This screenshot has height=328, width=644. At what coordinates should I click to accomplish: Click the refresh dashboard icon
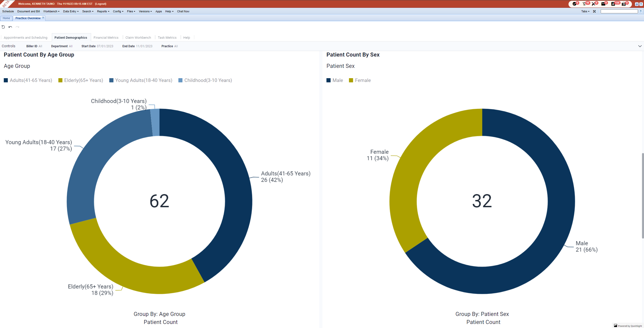pyautogui.click(x=3, y=27)
